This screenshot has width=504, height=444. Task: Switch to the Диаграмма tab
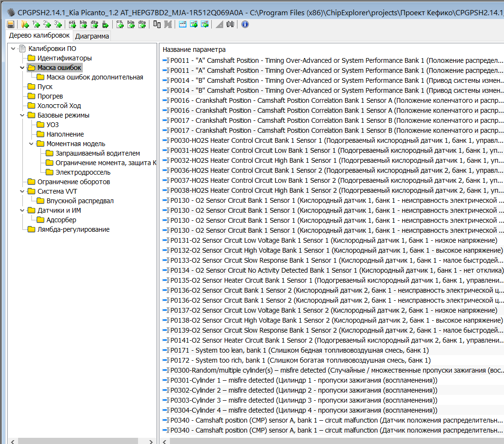[92, 36]
